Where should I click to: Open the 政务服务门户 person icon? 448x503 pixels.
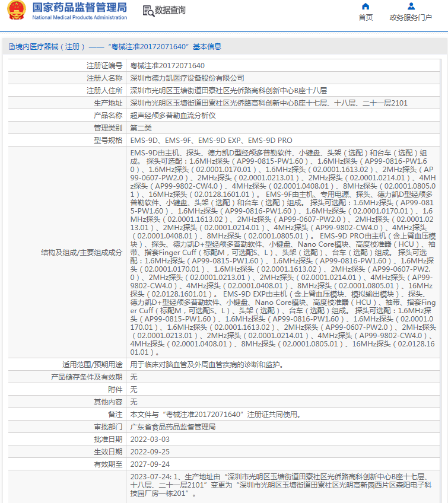click(411, 6)
